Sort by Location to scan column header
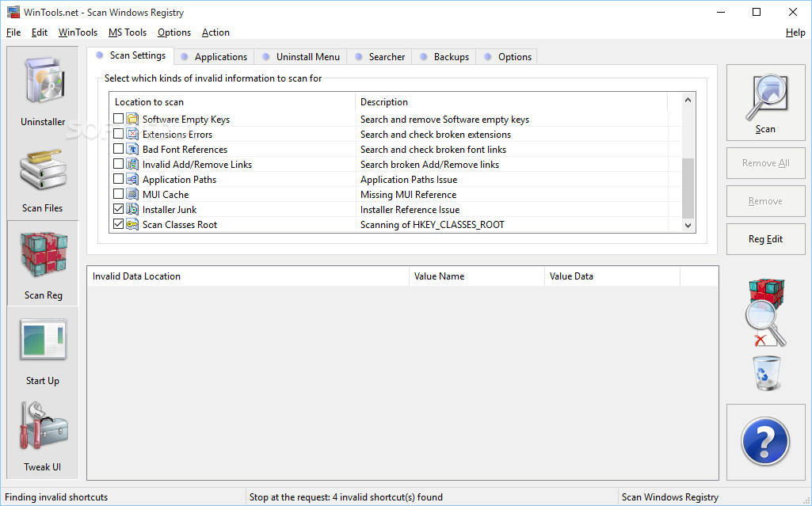The image size is (812, 506). point(232,102)
